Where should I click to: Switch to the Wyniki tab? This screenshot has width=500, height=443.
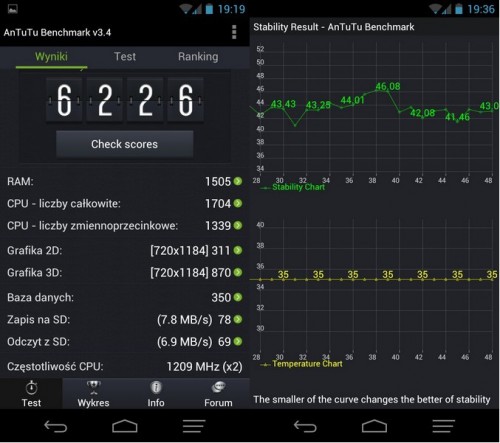51,57
